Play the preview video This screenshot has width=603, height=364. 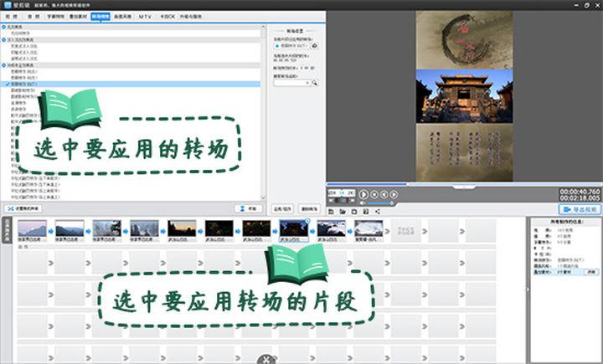pos(363,194)
